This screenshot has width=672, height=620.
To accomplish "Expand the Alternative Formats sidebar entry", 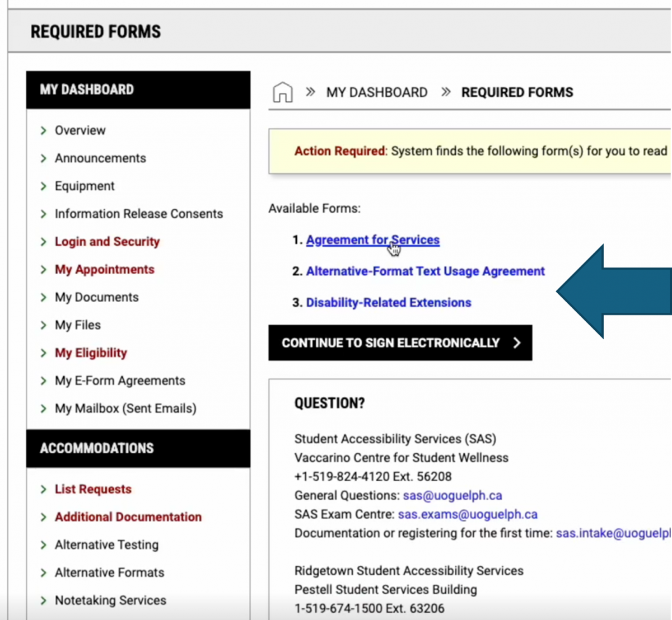I will point(109,572).
